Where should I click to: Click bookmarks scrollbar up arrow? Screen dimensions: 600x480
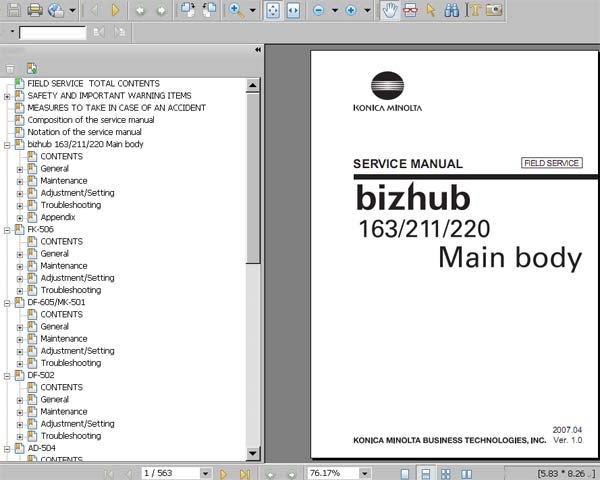point(253,85)
